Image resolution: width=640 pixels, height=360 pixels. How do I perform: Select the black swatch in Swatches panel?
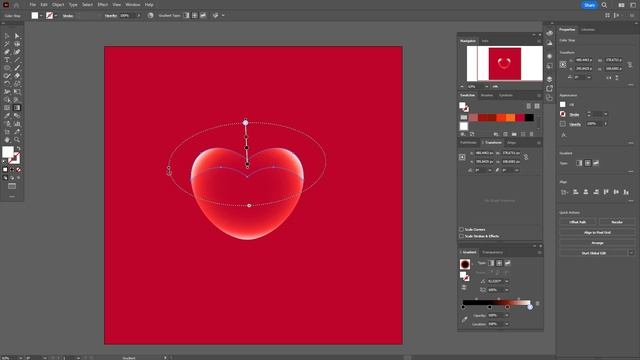(529, 118)
